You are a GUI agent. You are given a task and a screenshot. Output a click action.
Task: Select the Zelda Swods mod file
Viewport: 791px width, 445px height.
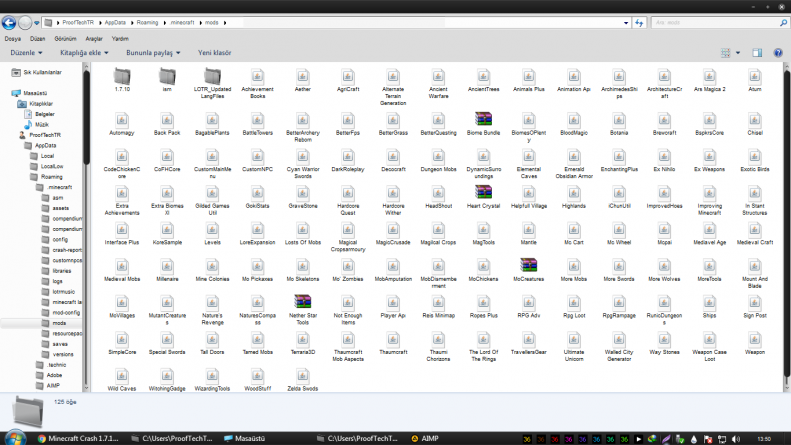click(x=303, y=380)
